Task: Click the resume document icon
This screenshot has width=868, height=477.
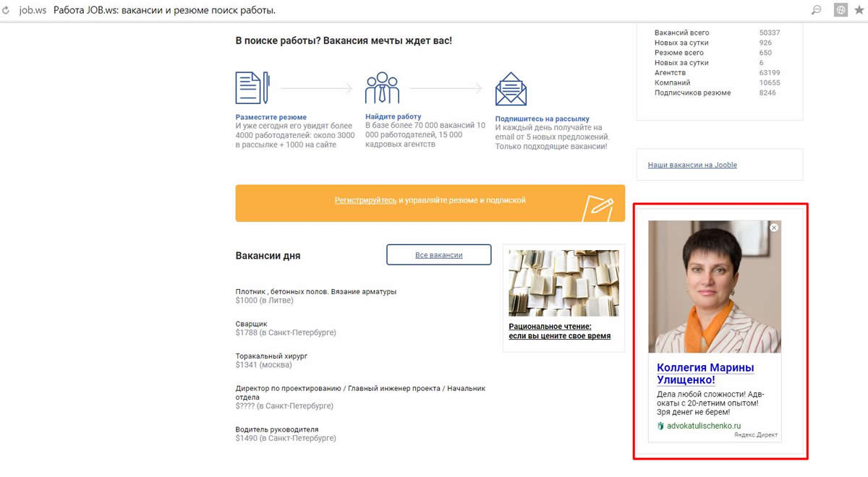Action: coord(252,87)
